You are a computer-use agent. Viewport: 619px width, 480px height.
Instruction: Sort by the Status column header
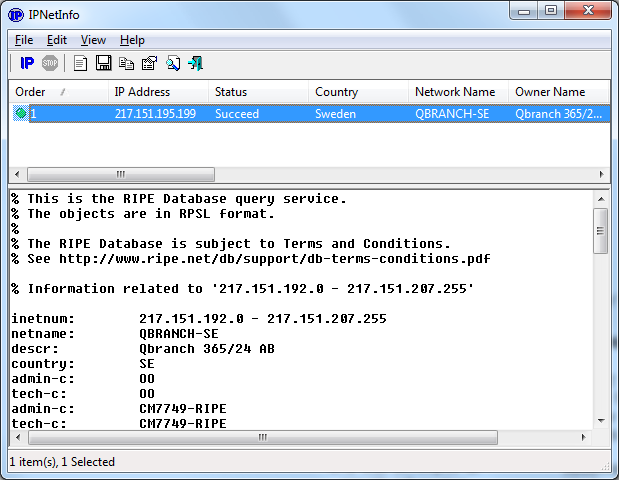[x=259, y=92]
